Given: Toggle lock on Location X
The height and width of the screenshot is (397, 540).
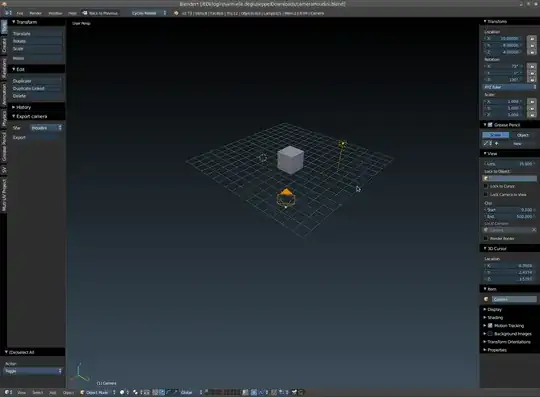Looking at the screenshot, I should (x=532, y=39).
